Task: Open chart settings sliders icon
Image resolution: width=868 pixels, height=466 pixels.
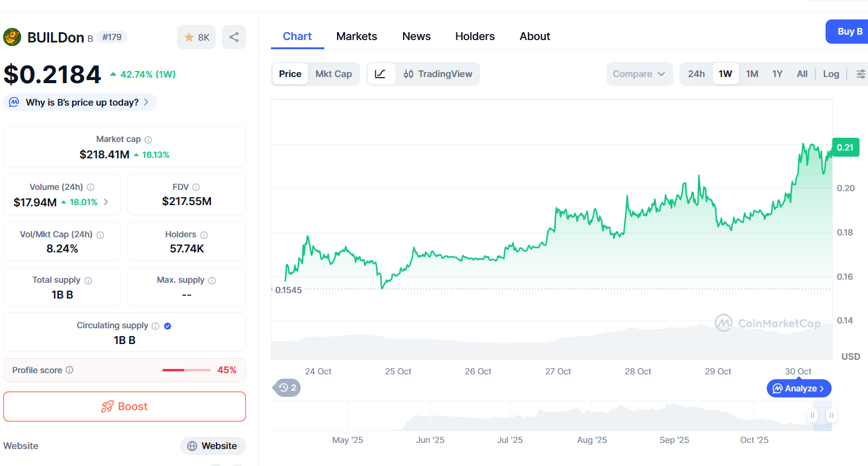Action: [x=861, y=74]
